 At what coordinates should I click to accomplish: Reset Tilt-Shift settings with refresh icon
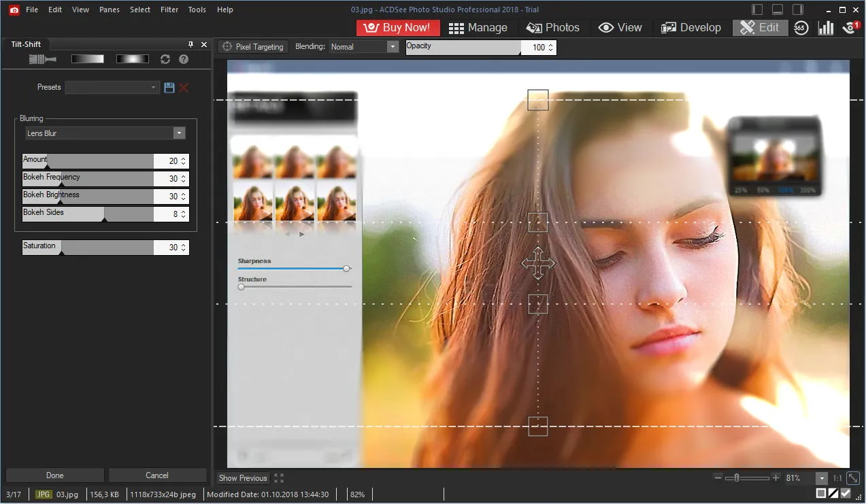coord(165,59)
